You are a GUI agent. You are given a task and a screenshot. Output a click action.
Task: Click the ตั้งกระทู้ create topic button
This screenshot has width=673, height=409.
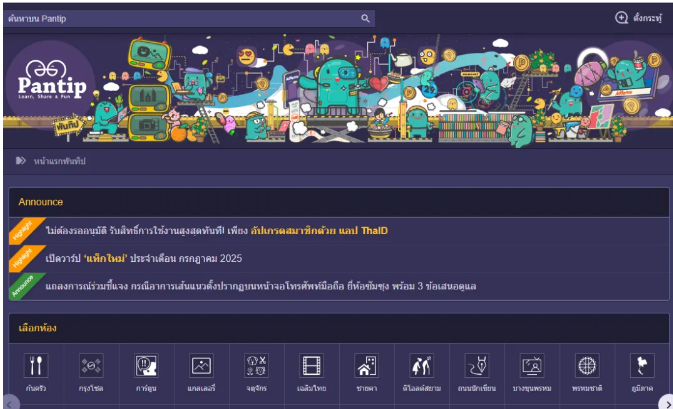click(x=638, y=18)
